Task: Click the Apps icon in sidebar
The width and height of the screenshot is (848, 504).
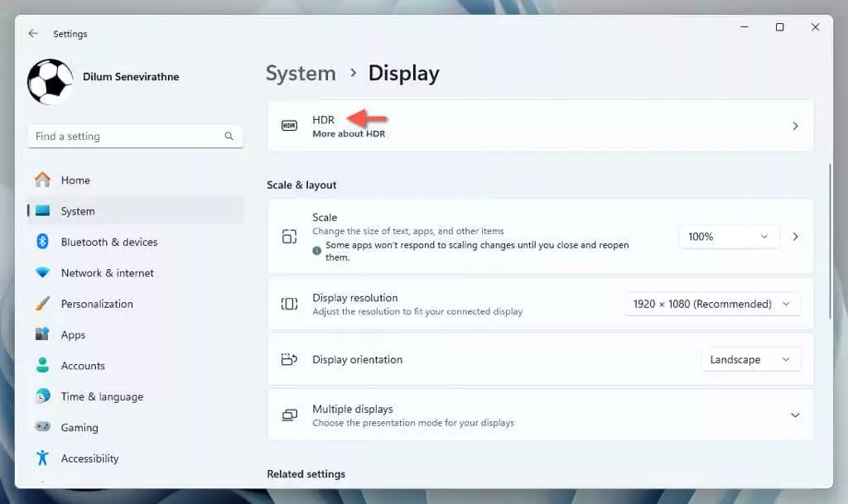Action: [x=42, y=334]
